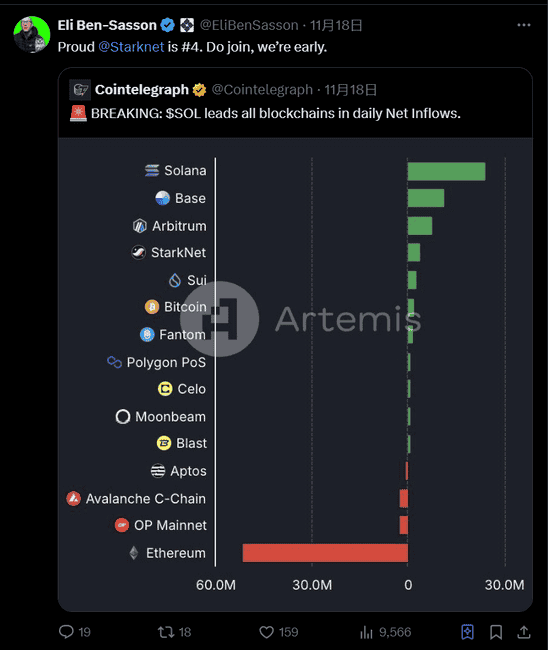Click the Solana green inflow bar
The height and width of the screenshot is (650, 548).
click(446, 171)
